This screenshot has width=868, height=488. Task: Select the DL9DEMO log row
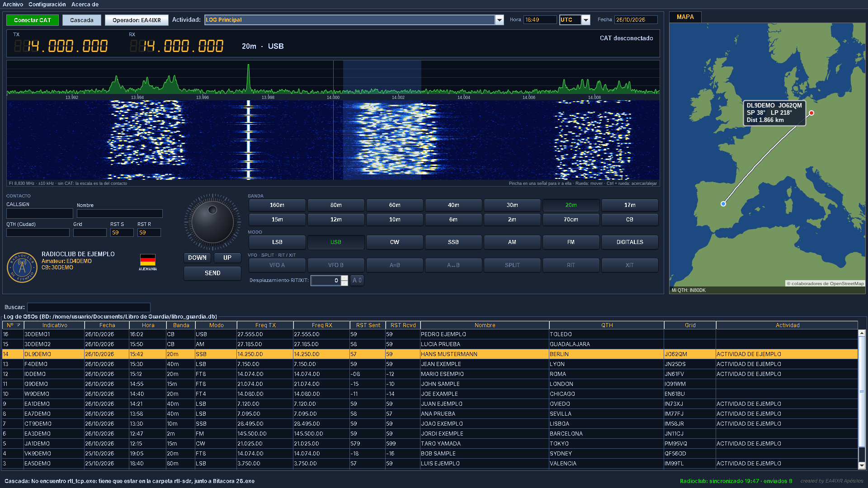[x=430, y=354]
